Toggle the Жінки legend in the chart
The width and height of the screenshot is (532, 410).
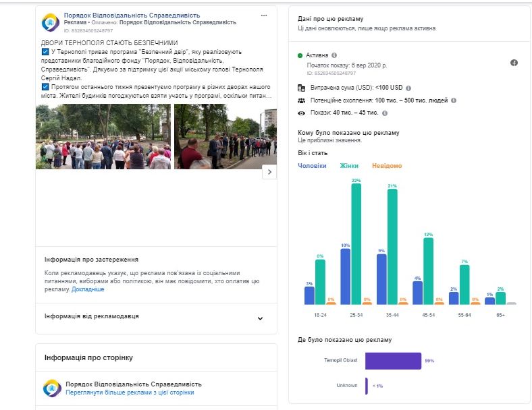pyautogui.click(x=350, y=166)
